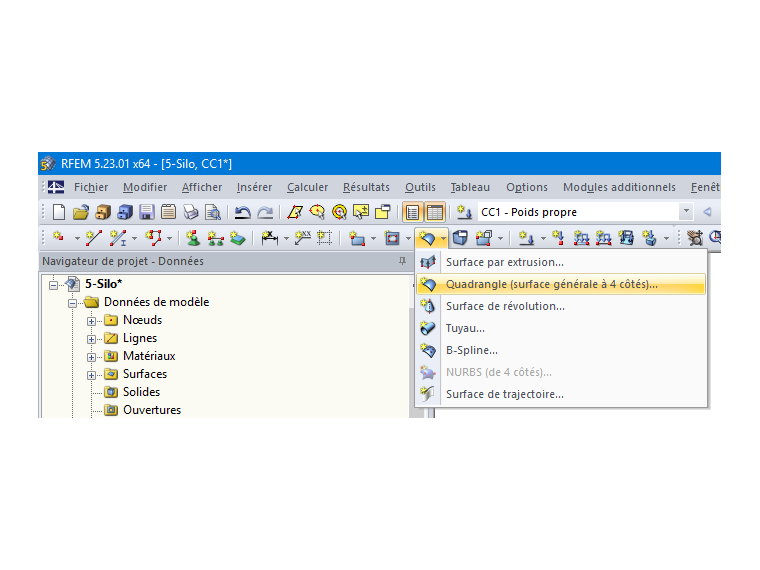The width and height of the screenshot is (760, 570).
Task: Create a new model file
Action: tap(59, 212)
